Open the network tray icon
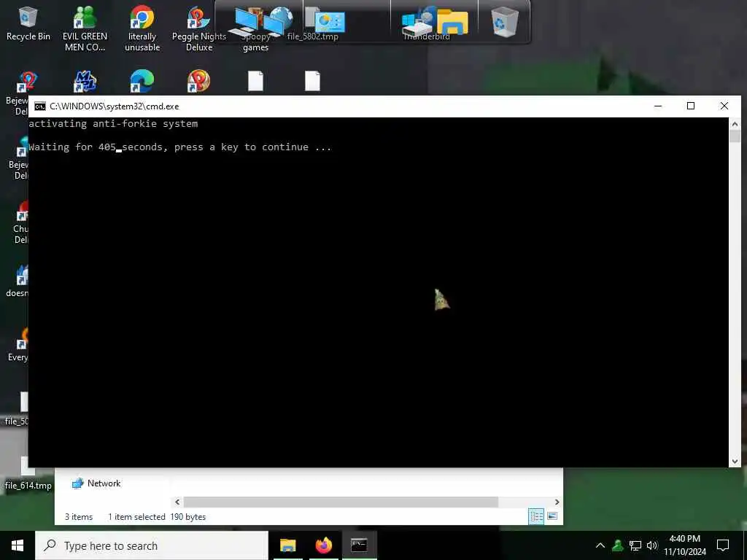Viewport: 747px width, 560px height. (x=635, y=545)
